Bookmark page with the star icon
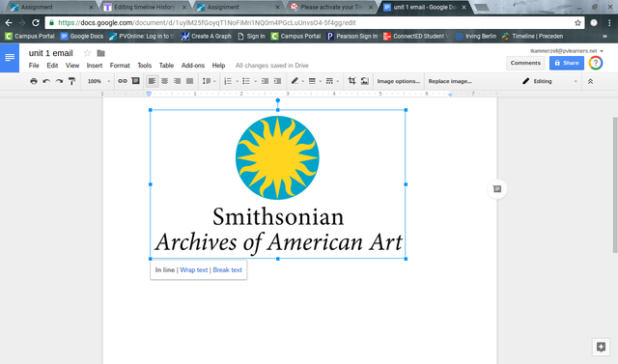Image resolution: width=618 pixels, height=364 pixels. 577,23
